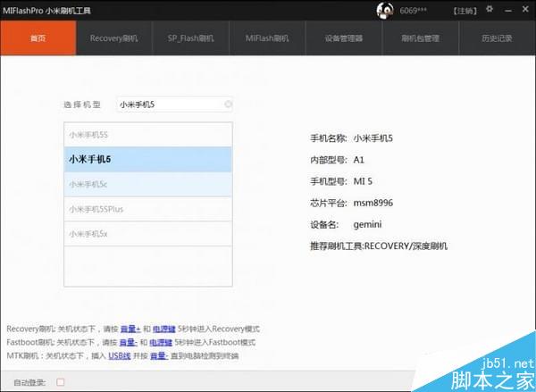Click 电源键 link in Recovery line
Screen dimensions: 536x392
(x=164, y=329)
